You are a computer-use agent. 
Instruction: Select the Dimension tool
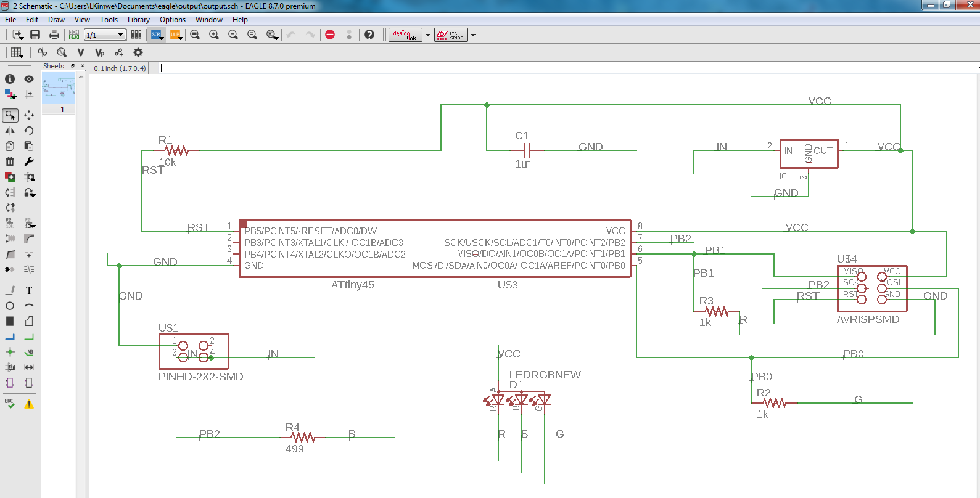(29, 367)
